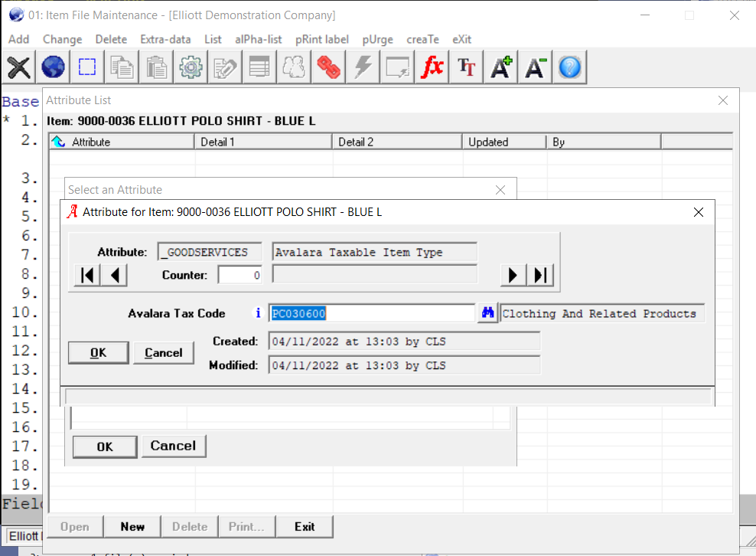Viewport: 756px width, 556px height.
Task: Click the people contacts toolbar icon
Action: (x=294, y=67)
